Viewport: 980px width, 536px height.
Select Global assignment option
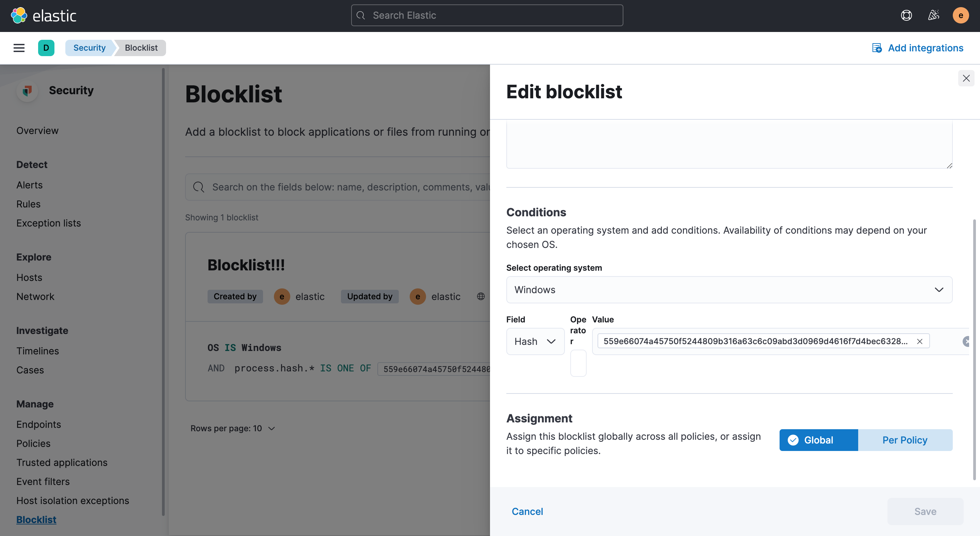coord(818,440)
